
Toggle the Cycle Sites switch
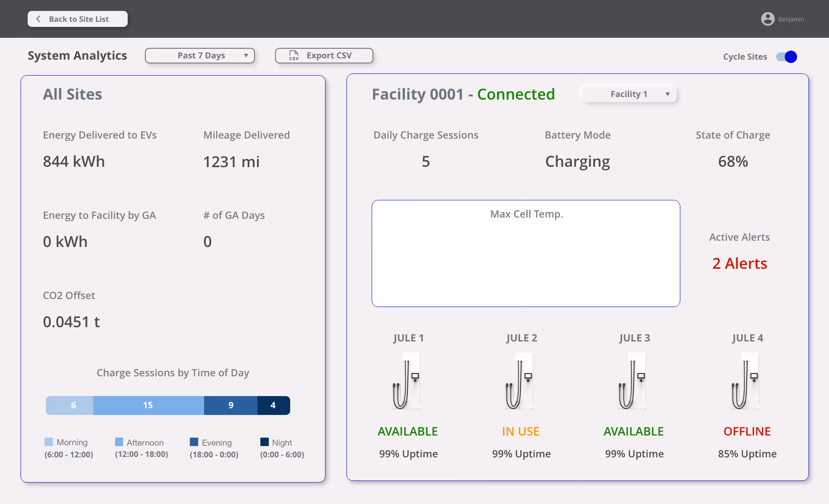click(x=786, y=57)
